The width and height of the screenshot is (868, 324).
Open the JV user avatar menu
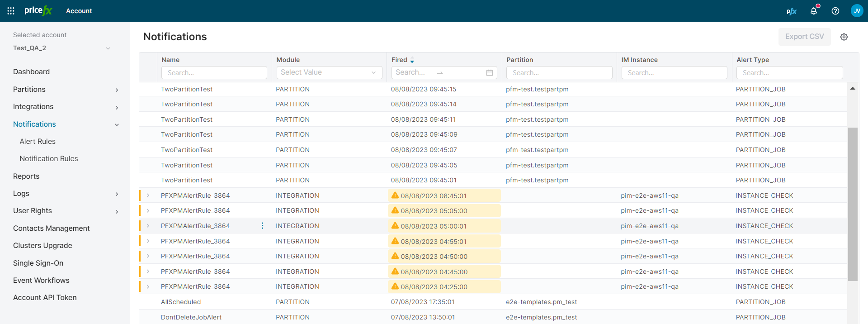pos(857,11)
